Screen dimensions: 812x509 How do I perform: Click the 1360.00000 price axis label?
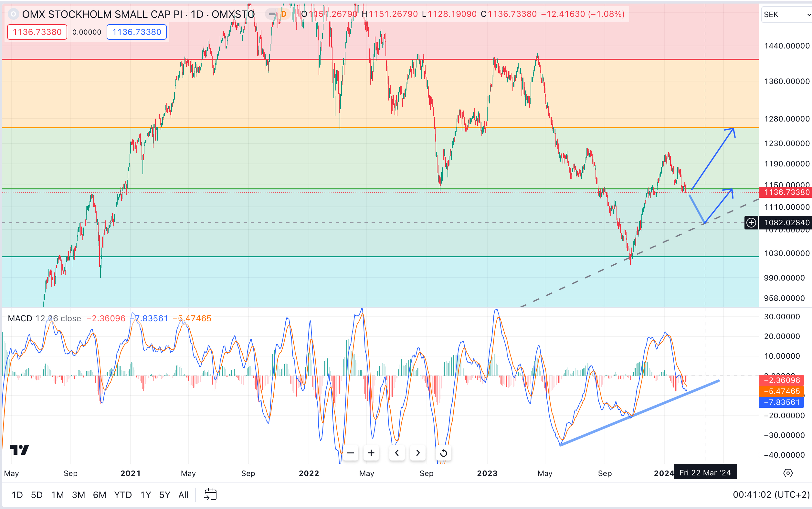pos(787,81)
